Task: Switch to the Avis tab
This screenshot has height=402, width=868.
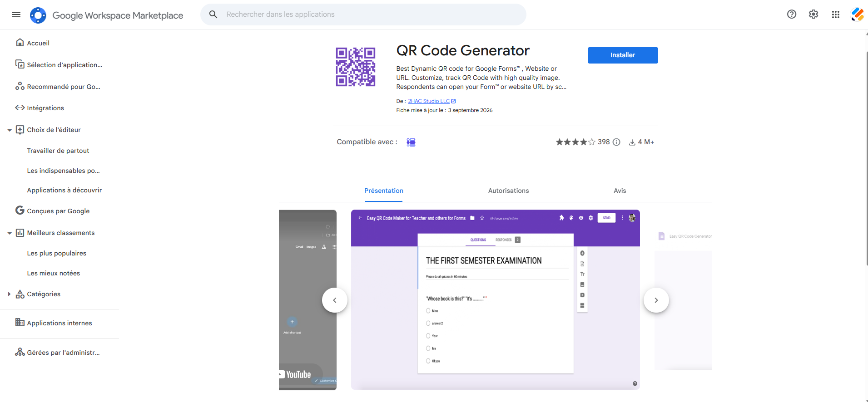Action: [620, 191]
